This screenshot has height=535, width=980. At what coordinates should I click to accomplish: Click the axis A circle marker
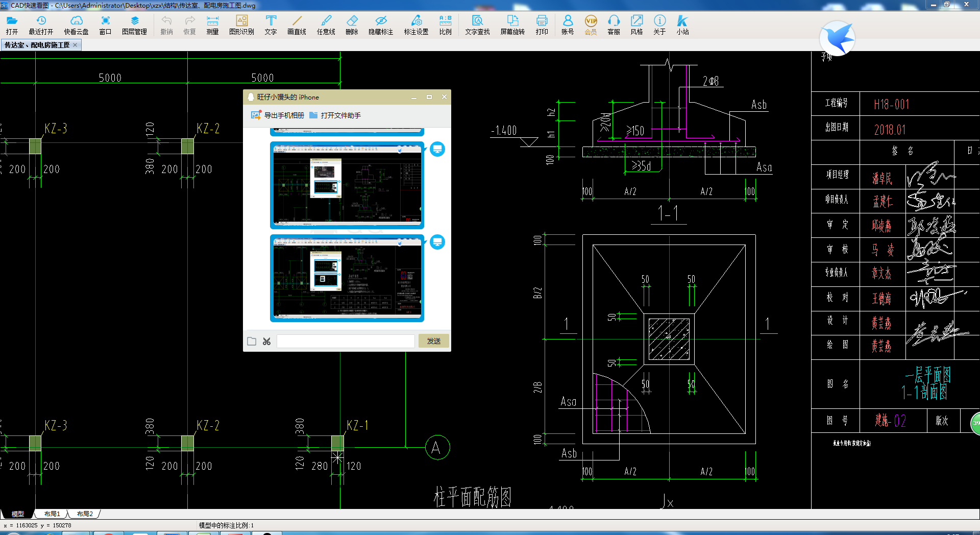point(437,448)
